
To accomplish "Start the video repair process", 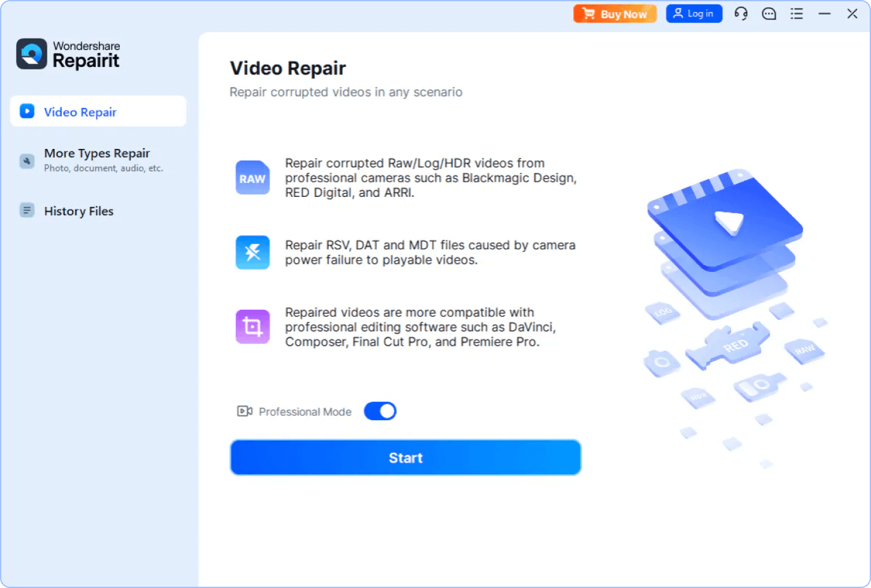I will click(405, 457).
